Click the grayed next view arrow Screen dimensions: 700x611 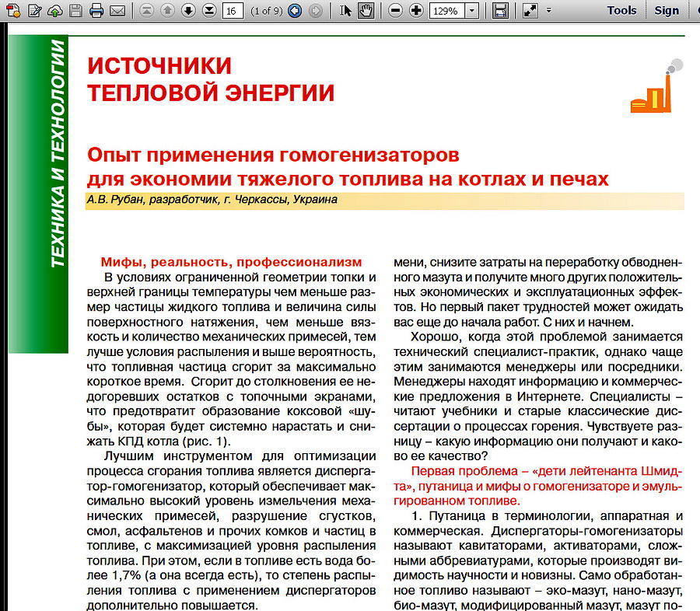(316, 10)
